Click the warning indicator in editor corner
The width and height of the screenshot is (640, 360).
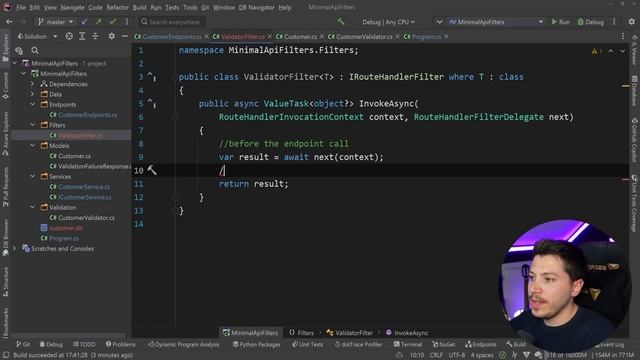click(596, 51)
